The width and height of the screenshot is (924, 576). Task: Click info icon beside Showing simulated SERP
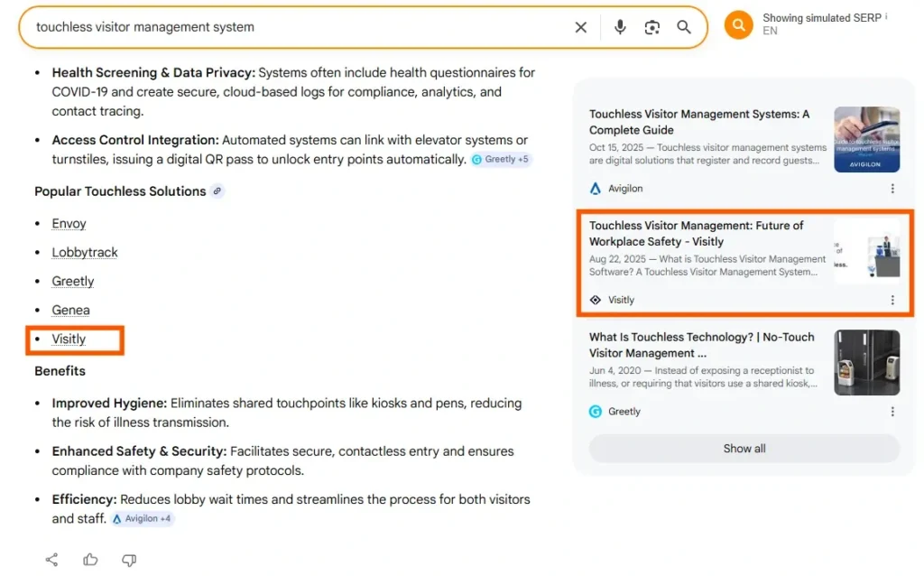coord(886,16)
